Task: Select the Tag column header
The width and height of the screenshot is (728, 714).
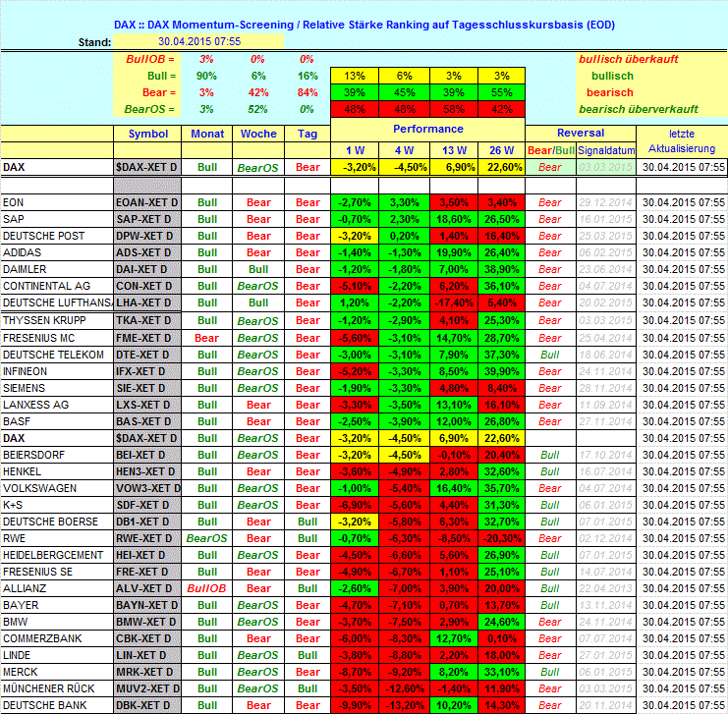Action: tap(308, 134)
